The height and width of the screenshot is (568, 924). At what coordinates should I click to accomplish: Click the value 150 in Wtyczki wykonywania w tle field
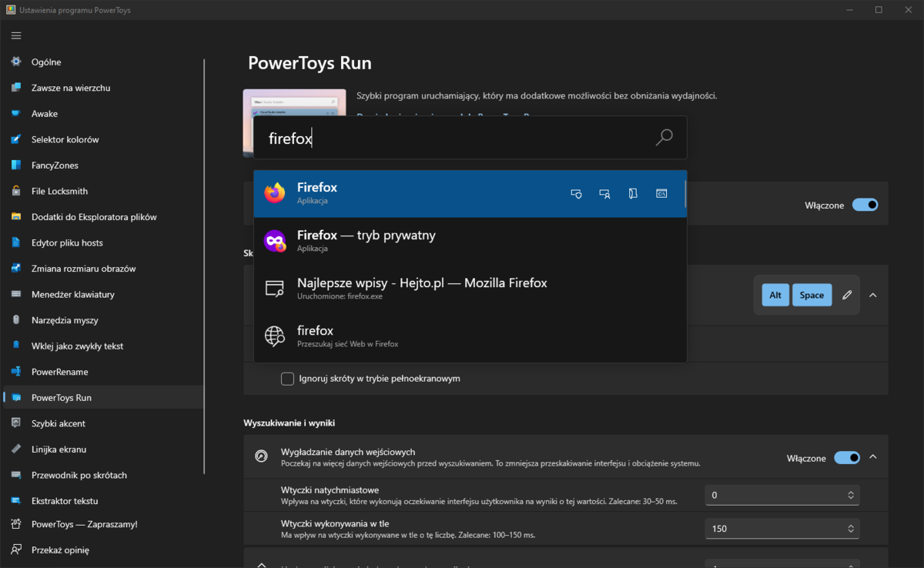(x=719, y=529)
